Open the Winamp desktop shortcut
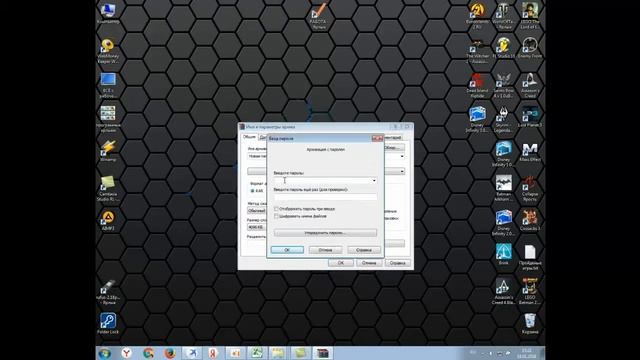 pos(108,150)
